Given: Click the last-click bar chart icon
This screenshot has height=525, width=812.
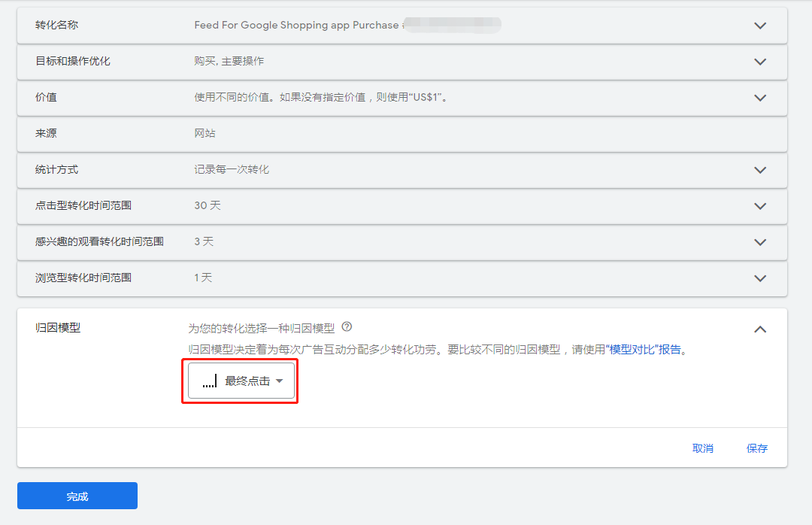Looking at the screenshot, I should point(210,381).
